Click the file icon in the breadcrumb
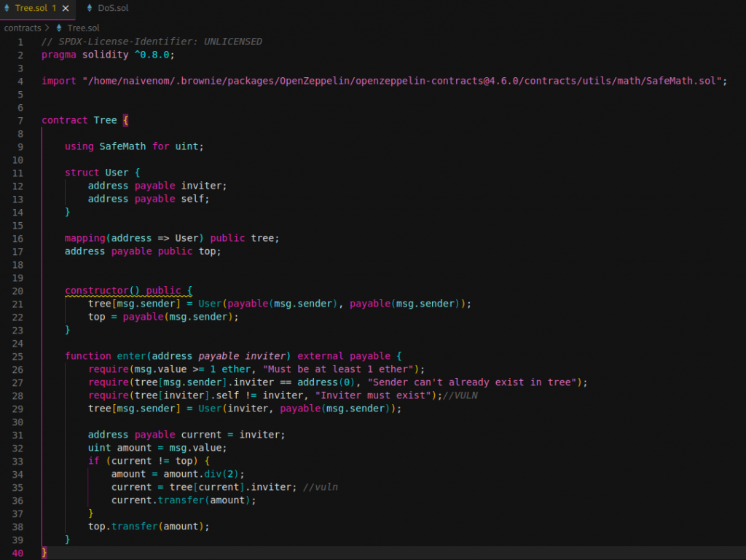 [60, 28]
